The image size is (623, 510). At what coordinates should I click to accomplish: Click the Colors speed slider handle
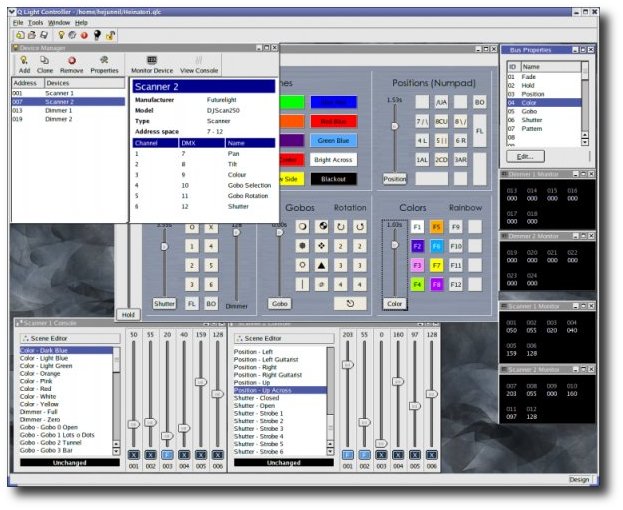395,245
